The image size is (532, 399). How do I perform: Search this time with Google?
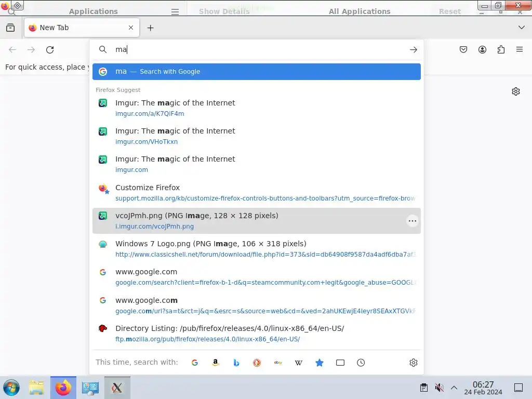coord(195,363)
